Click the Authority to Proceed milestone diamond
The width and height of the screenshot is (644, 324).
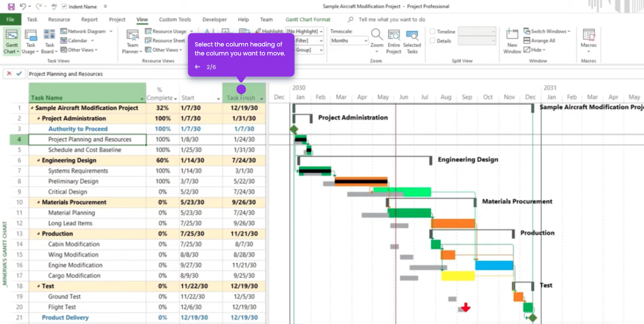coord(294,129)
